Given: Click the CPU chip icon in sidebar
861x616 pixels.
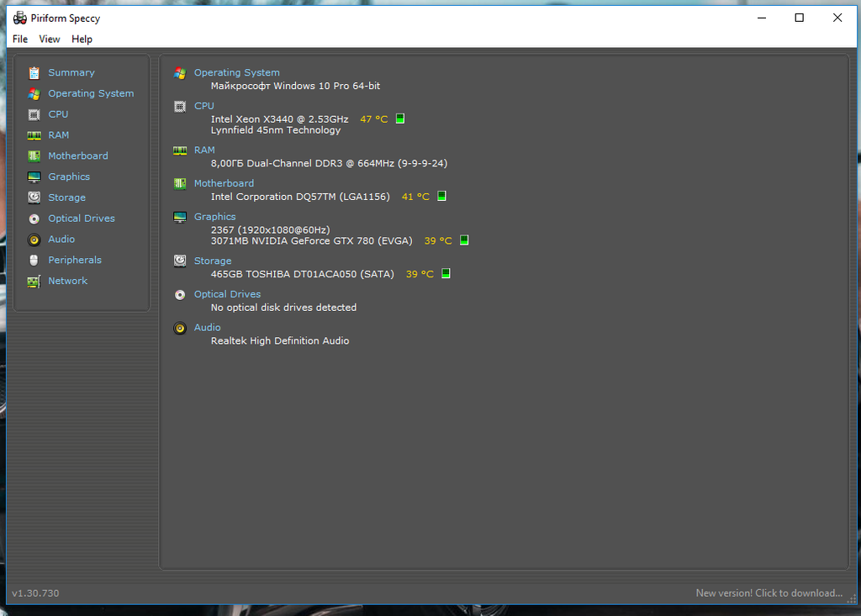Looking at the screenshot, I should (34, 114).
